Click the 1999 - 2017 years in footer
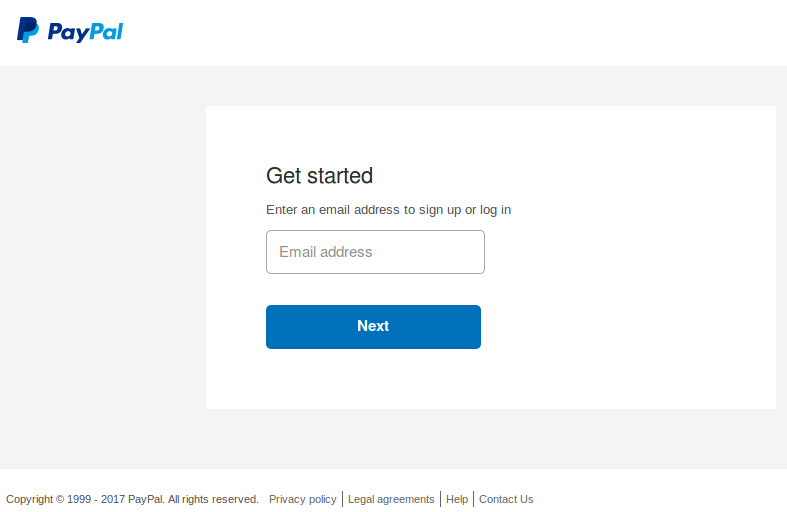 coord(96,499)
